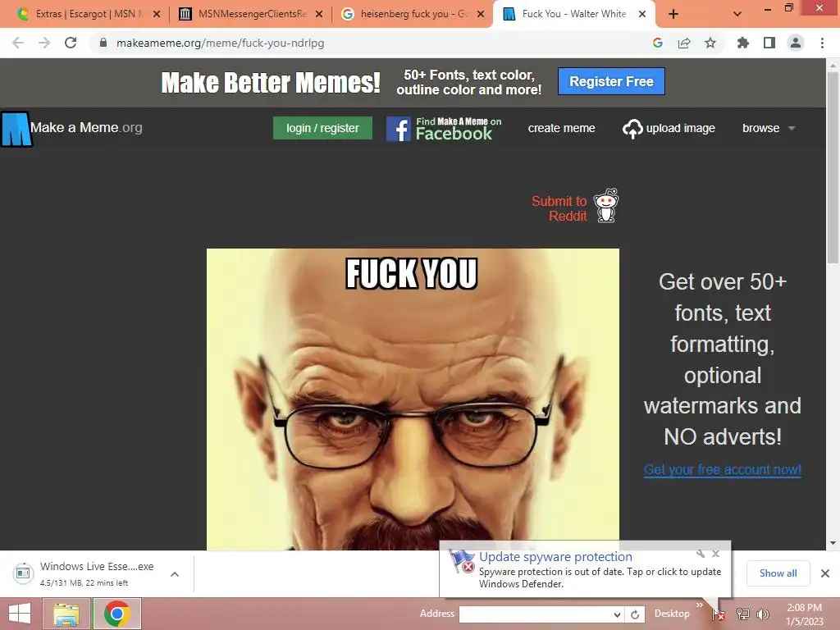
Task: Click Show all downloads button
Action: click(x=778, y=573)
